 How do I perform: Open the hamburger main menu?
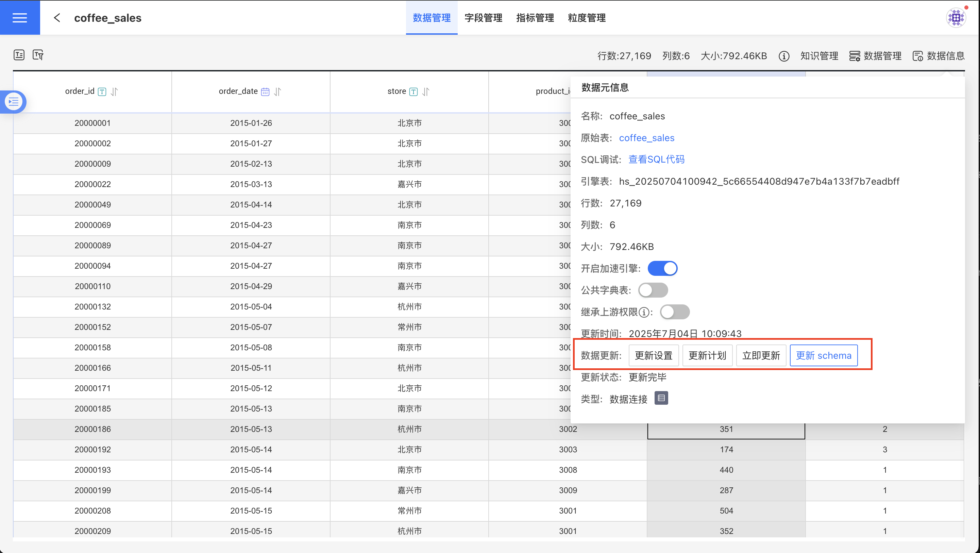point(20,17)
